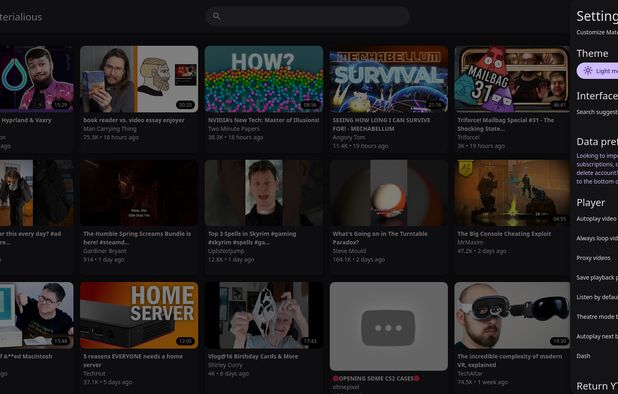Visit Two Minute Papers channel link
618x394 pixels.
click(234, 129)
